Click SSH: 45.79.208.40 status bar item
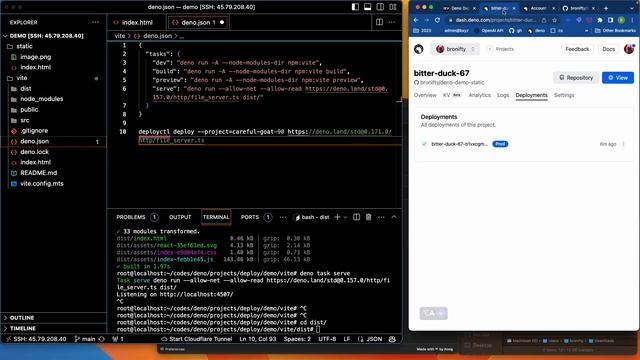 [36, 339]
